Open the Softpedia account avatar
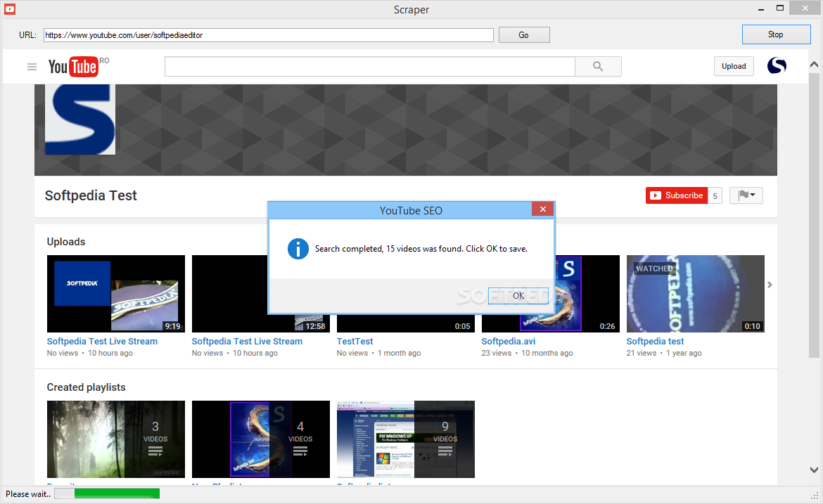This screenshot has width=823, height=504. pyautogui.click(x=777, y=66)
